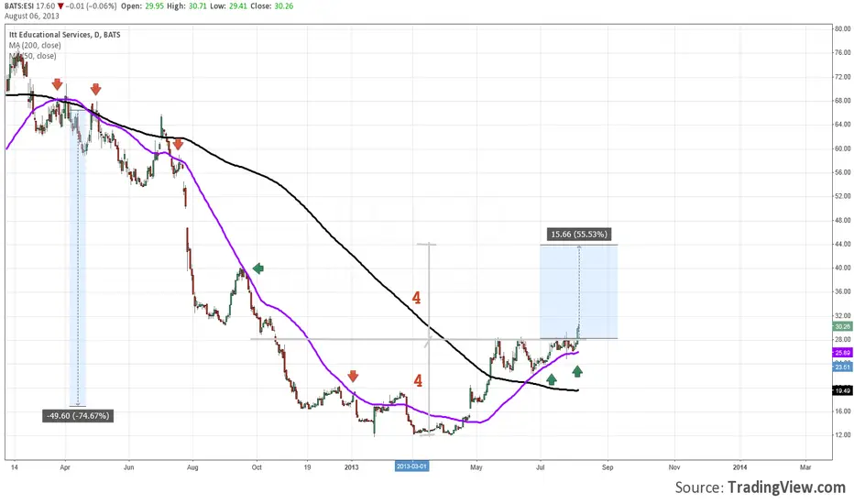Image resolution: width=854 pixels, height=504 pixels.
Task: Click the Jun label on time axis
Action: pyautogui.click(x=128, y=467)
